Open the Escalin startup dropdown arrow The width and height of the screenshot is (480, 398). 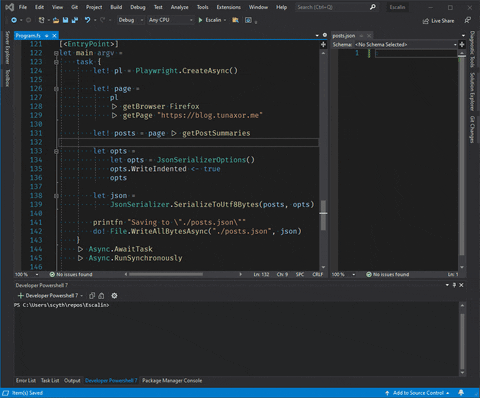[x=225, y=20]
